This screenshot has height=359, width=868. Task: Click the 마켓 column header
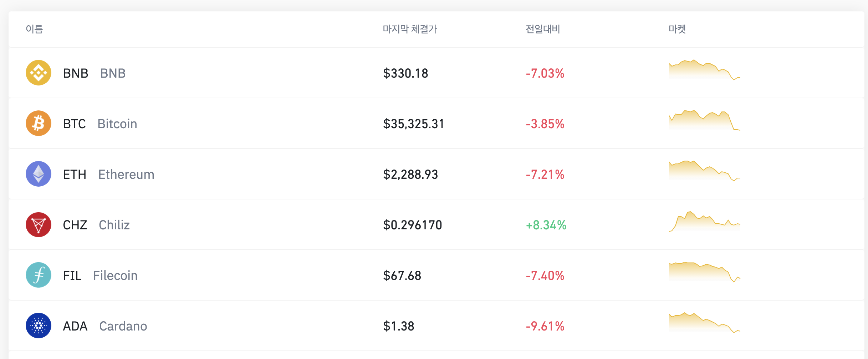pyautogui.click(x=677, y=29)
